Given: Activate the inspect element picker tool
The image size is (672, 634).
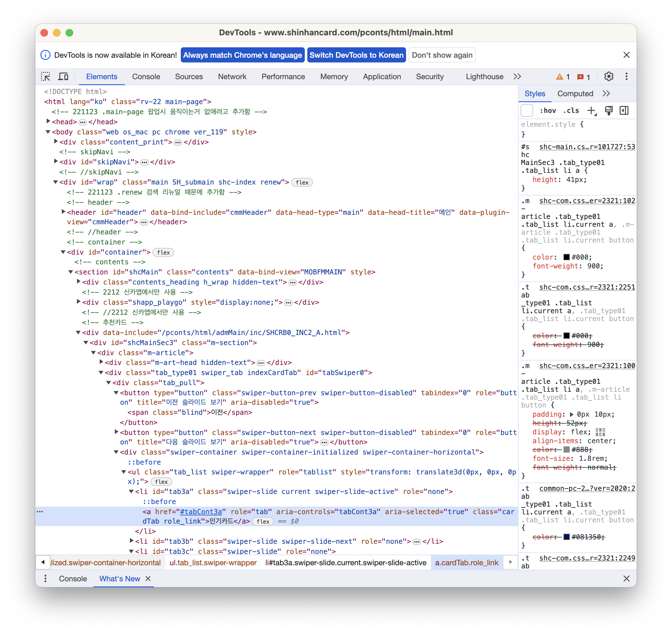Looking at the screenshot, I should click(x=46, y=77).
